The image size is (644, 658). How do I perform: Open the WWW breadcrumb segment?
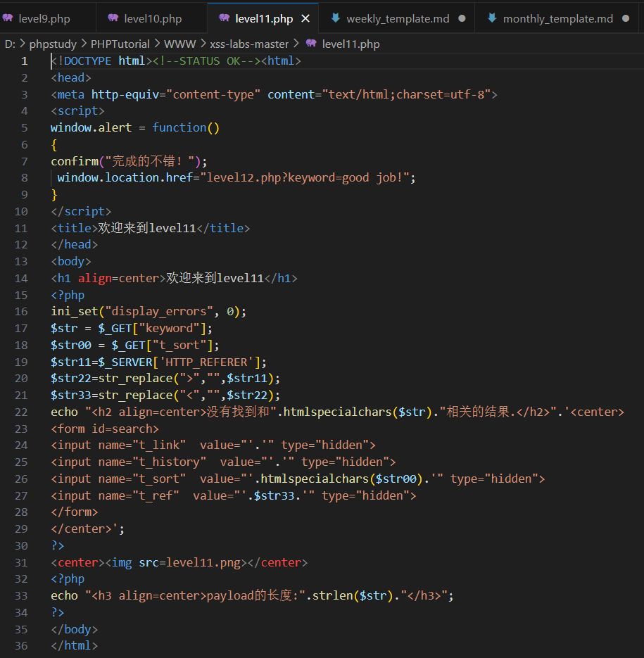179,44
